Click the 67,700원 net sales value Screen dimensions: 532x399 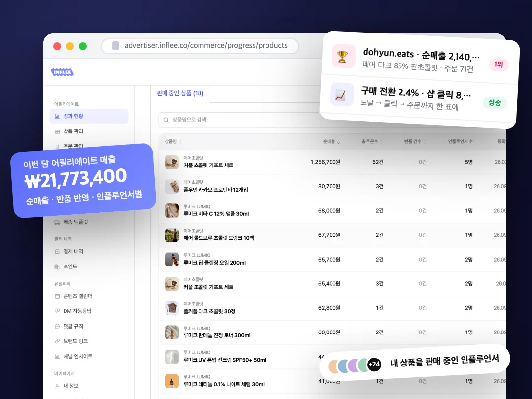coord(329,235)
